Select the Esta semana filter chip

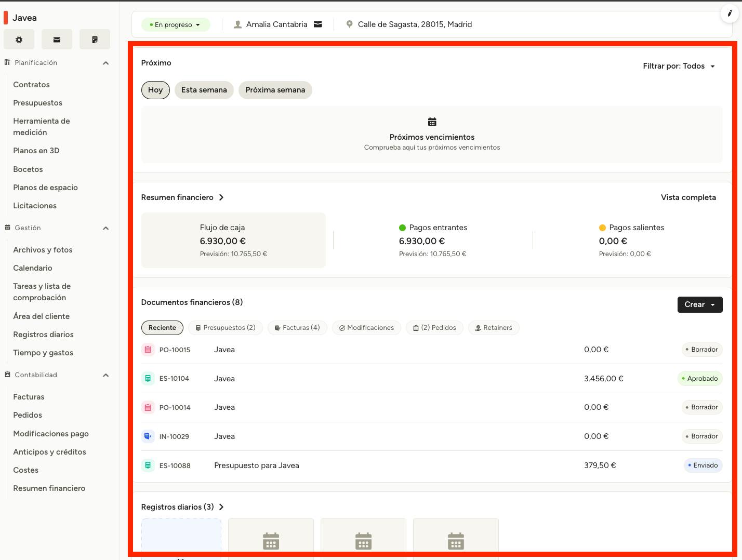click(x=204, y=90)
